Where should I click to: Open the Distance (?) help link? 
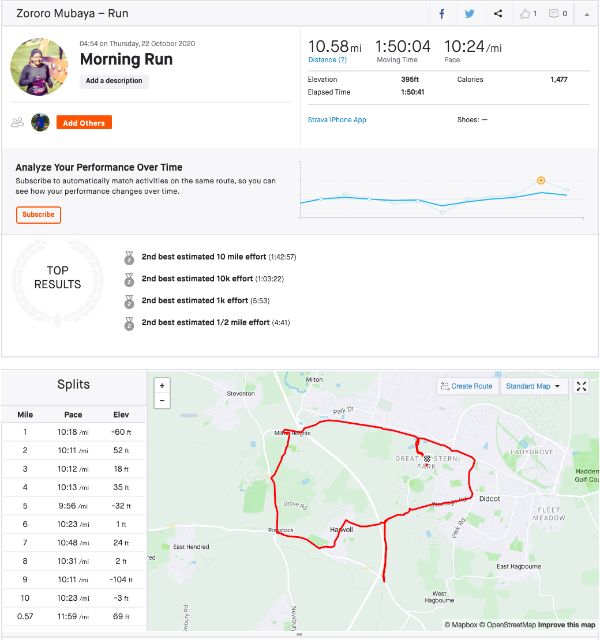[327, 60]
